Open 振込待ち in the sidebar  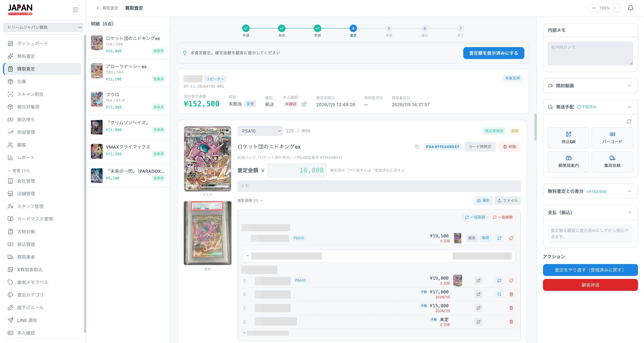(42, 119)
